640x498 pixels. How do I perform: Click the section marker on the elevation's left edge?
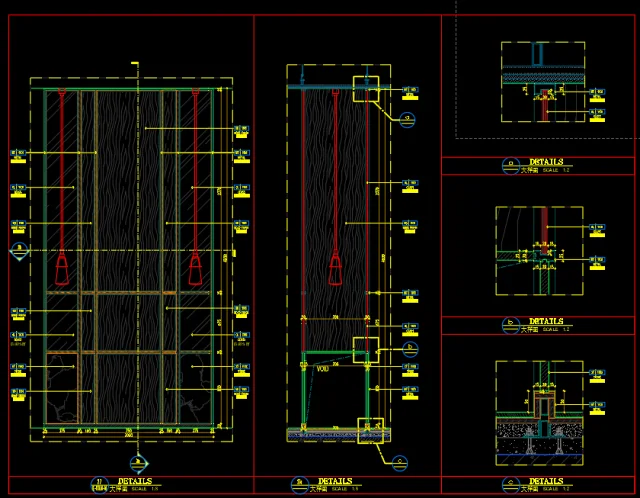coord(17,250)
